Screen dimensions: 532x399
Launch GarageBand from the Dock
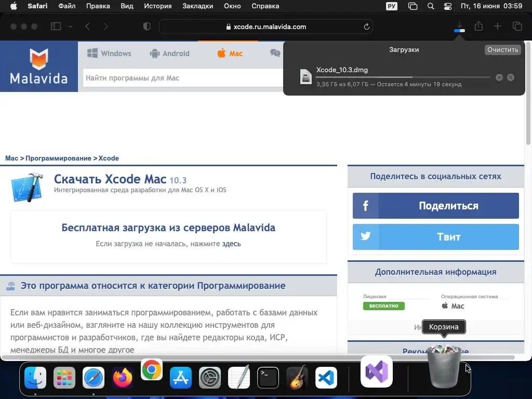coord(297,377)
